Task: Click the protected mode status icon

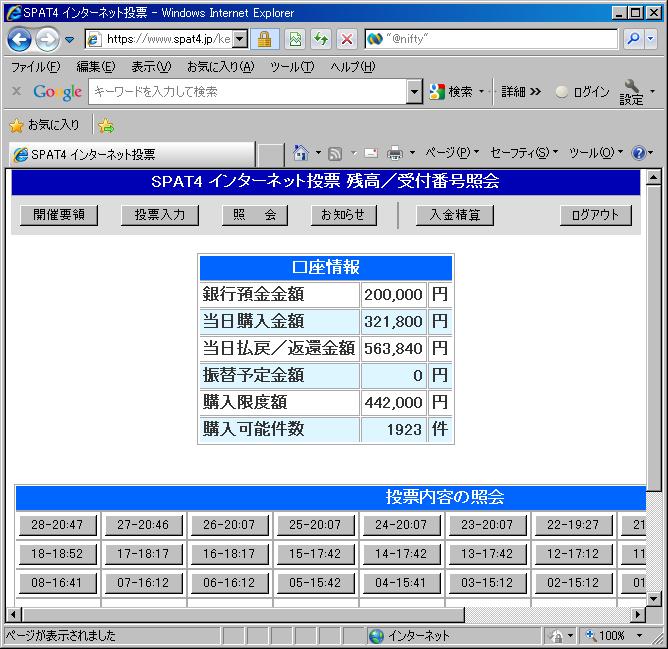Action: tap(556, 636)
